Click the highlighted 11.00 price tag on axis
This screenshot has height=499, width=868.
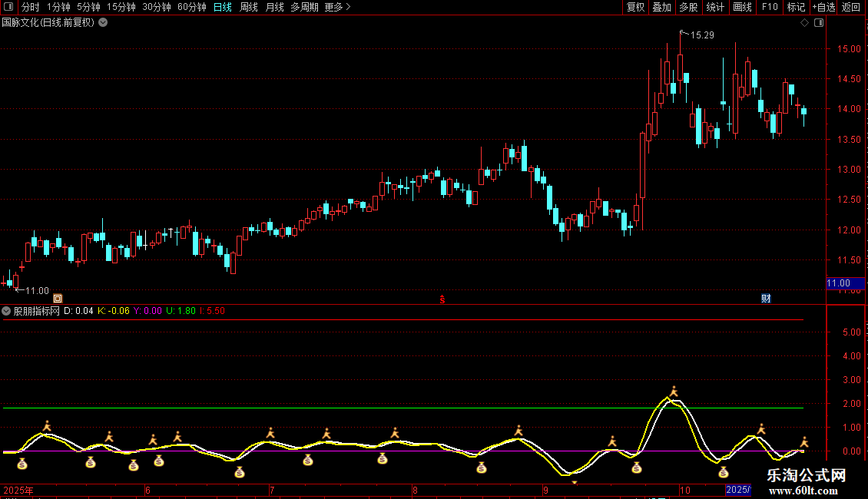tap(843, 283)
